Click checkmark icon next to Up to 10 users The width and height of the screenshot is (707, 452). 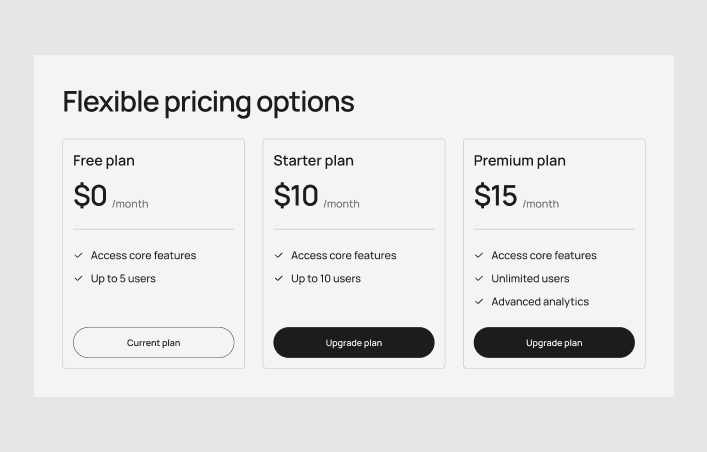pyautogui.click(x=279, y=279)
